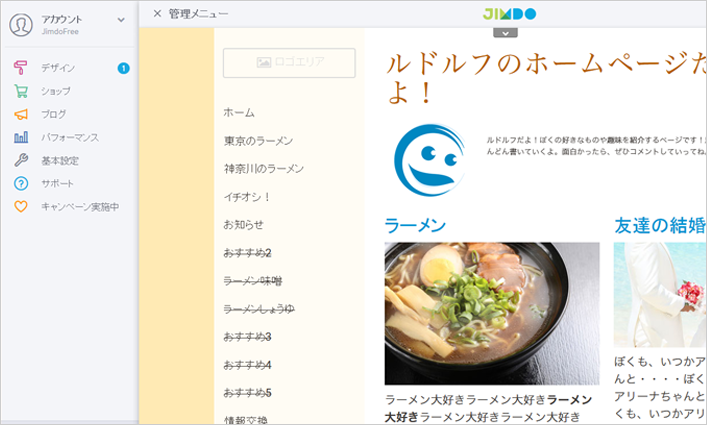Click the デザイン paint roller icon

point(20,68)
